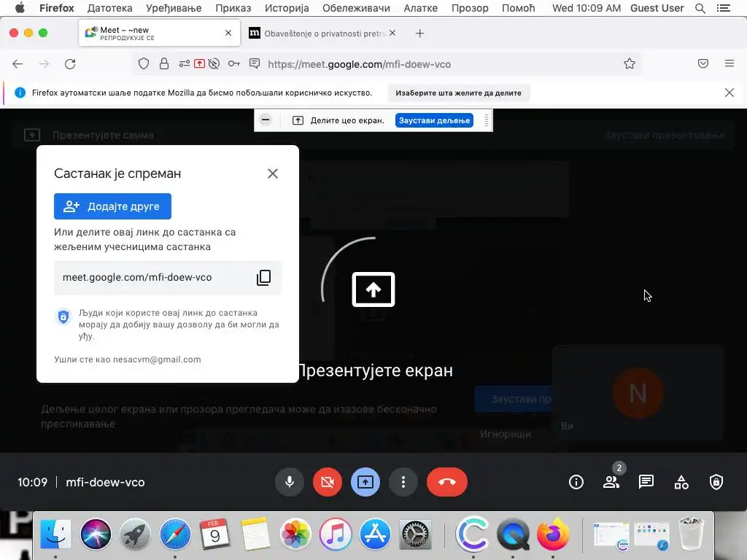
Task: Open chat with everyone icon
Action: [646, 482]
